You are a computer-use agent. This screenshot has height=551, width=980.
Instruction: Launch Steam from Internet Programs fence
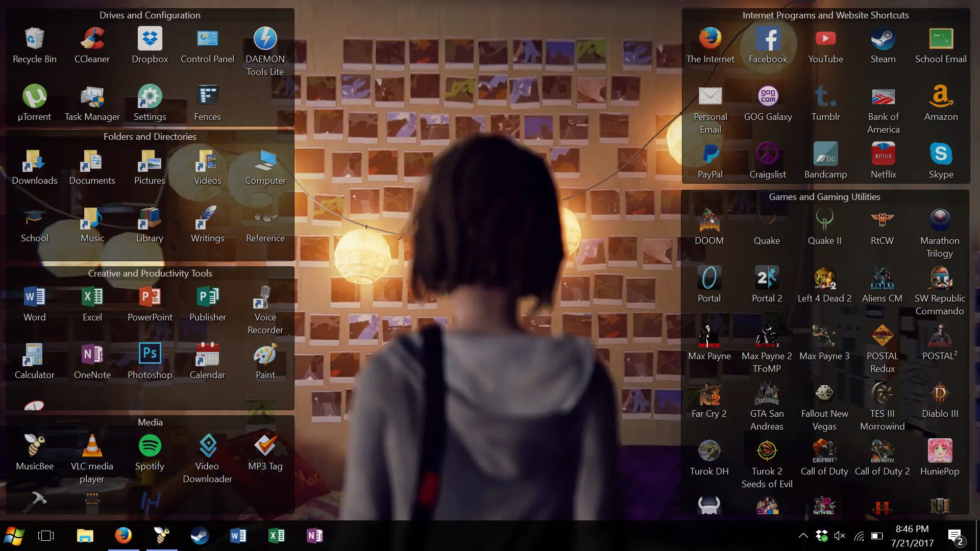pyautogui.click(x=883, y=46)
